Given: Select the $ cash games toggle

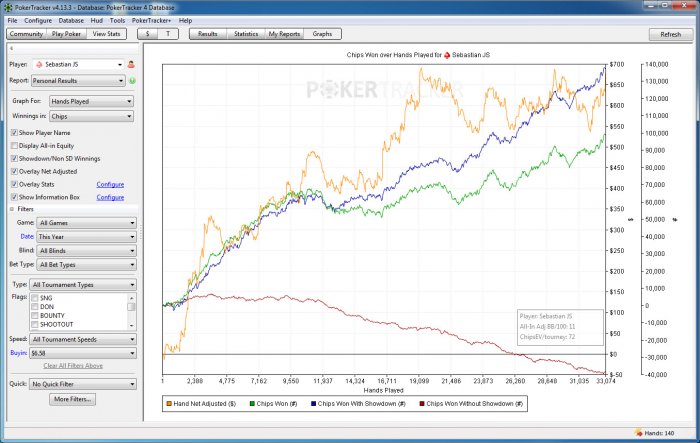Looking at the screenshot, I should point(147,34).
